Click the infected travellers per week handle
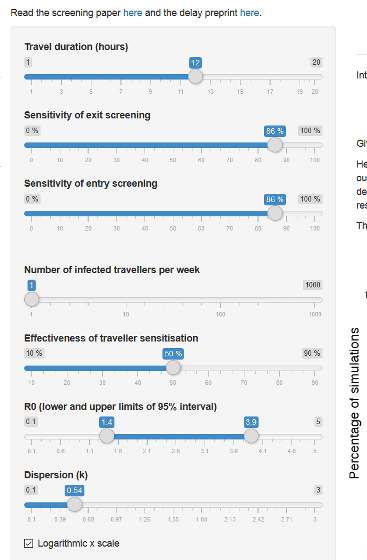 pyautogui.click(x=31, y=299)
